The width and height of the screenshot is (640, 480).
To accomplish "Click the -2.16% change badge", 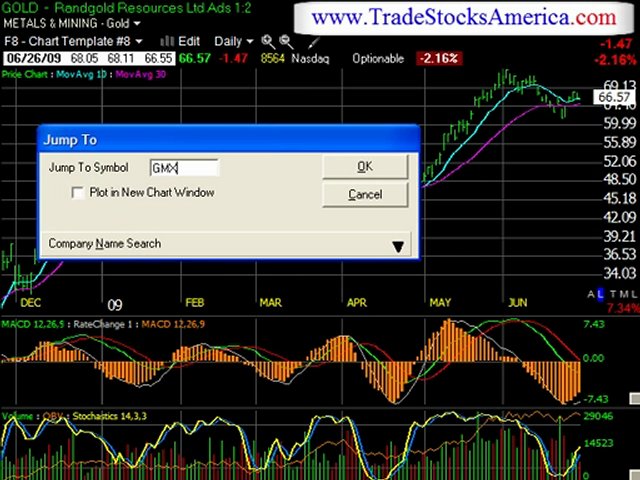I will coord(439,58).
